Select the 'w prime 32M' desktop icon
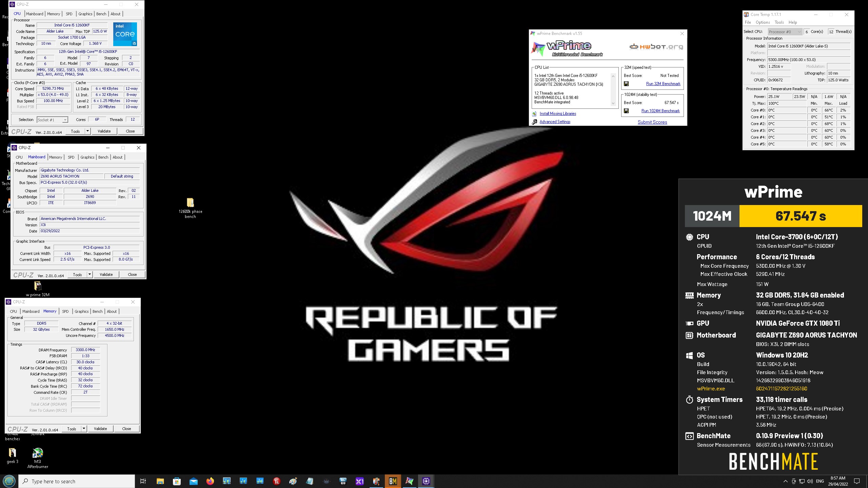868x488 pixels. 38,289
